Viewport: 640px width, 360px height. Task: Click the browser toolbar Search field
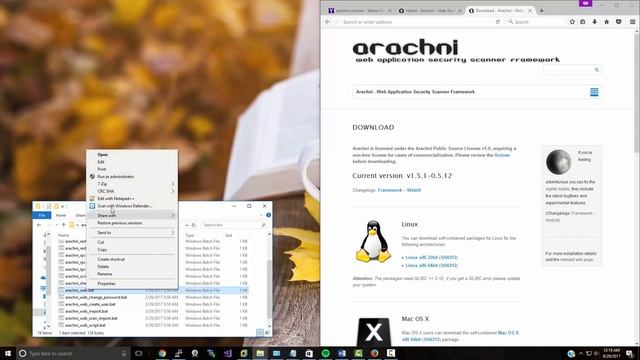pyautogui.click(x=536, y=22)
